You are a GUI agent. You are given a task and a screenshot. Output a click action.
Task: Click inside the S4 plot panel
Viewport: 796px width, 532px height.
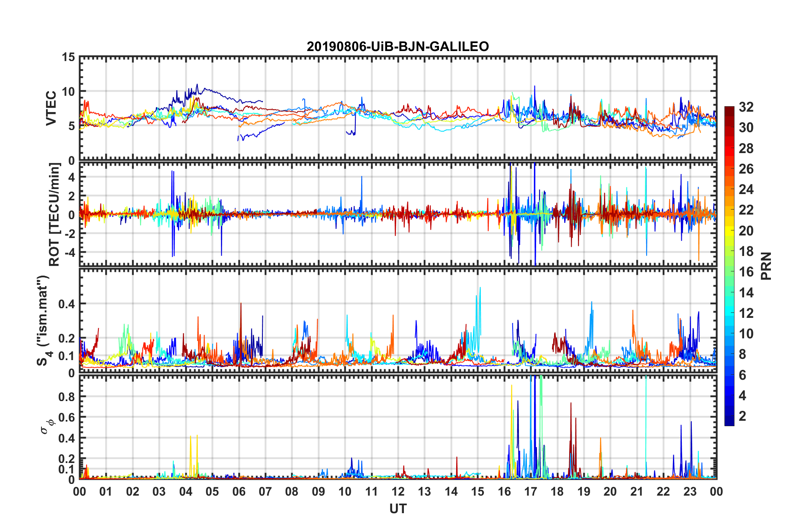tap(398, 321)
